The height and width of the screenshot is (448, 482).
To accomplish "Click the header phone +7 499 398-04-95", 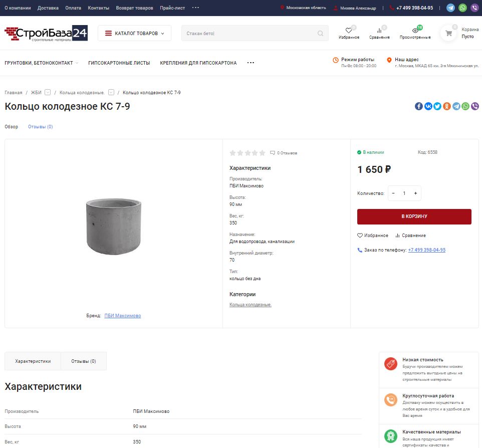I will point(414,8).
